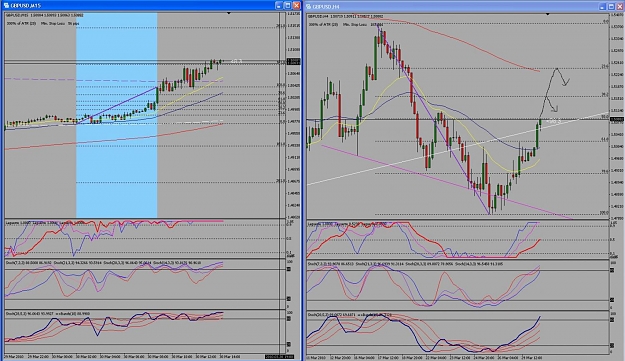Click the '200% of ATR (20)' label in M15 chart

(x=21, y=24)
